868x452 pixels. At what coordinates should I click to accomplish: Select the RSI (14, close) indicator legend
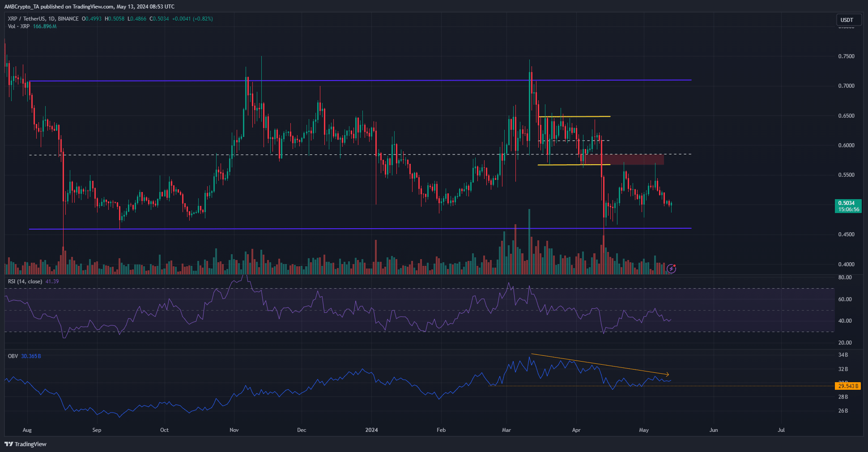point(25,281)
